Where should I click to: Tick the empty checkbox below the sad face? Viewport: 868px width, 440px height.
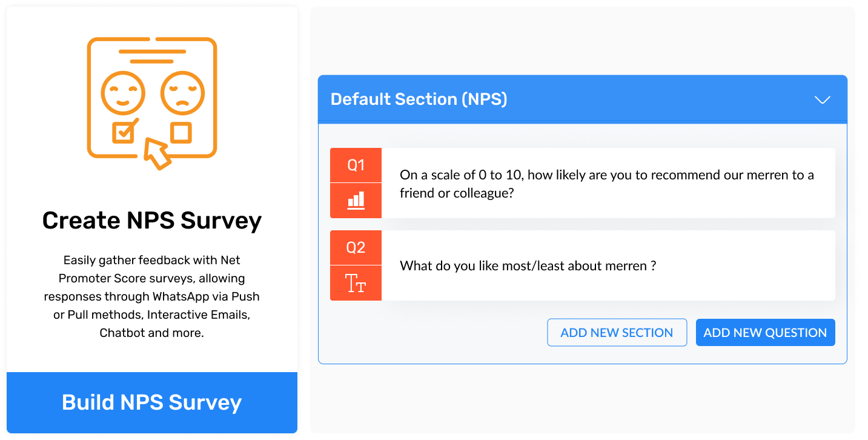[x=181, y=132]
